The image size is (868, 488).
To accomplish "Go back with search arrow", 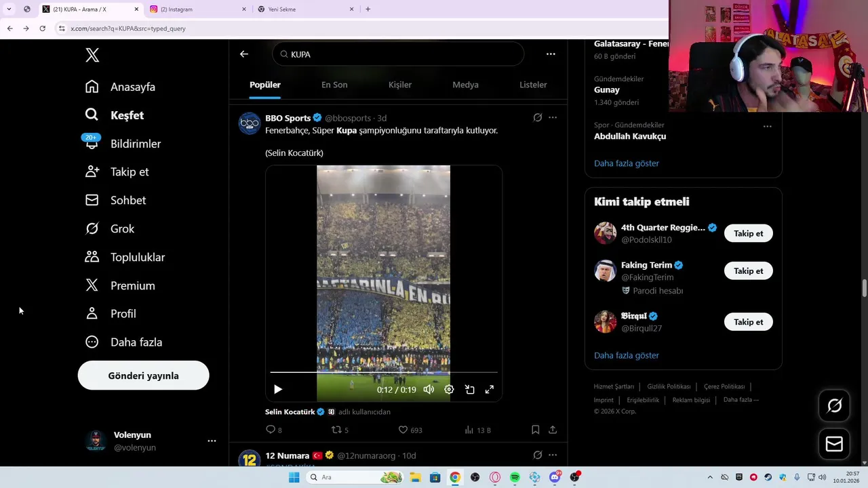I will pos(244,54).
